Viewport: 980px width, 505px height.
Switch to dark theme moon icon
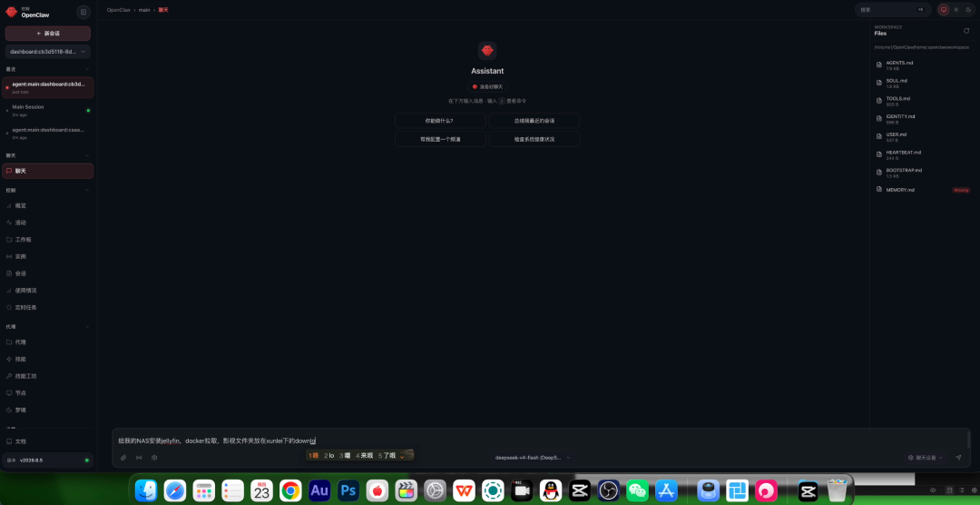pyautogui.click(x=967, y=10)
